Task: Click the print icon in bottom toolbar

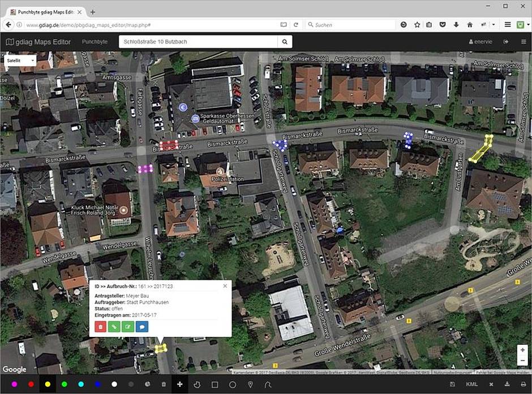Action: coord(523,384)
